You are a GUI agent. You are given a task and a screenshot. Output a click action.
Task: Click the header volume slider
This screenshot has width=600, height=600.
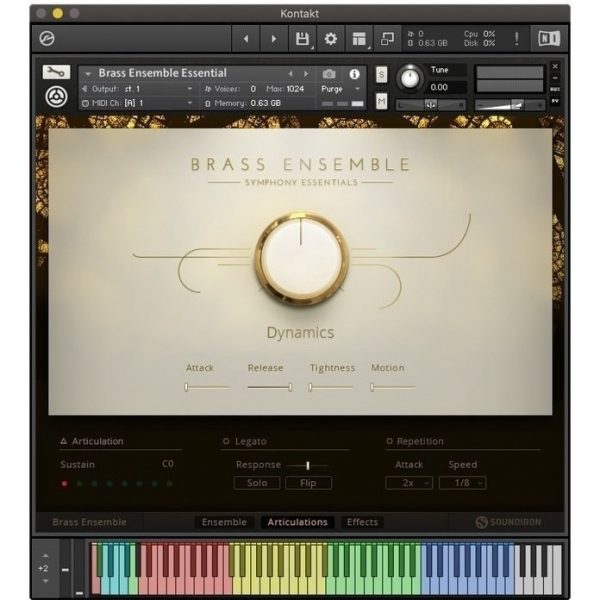(509, 105)
